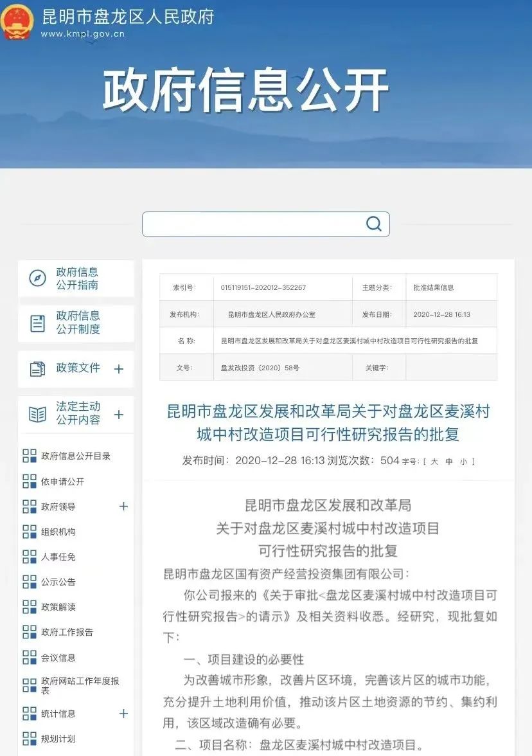Expand the 政策文件 section
The width and height of the screenshot is (532, 756).
tap(118, 369)
